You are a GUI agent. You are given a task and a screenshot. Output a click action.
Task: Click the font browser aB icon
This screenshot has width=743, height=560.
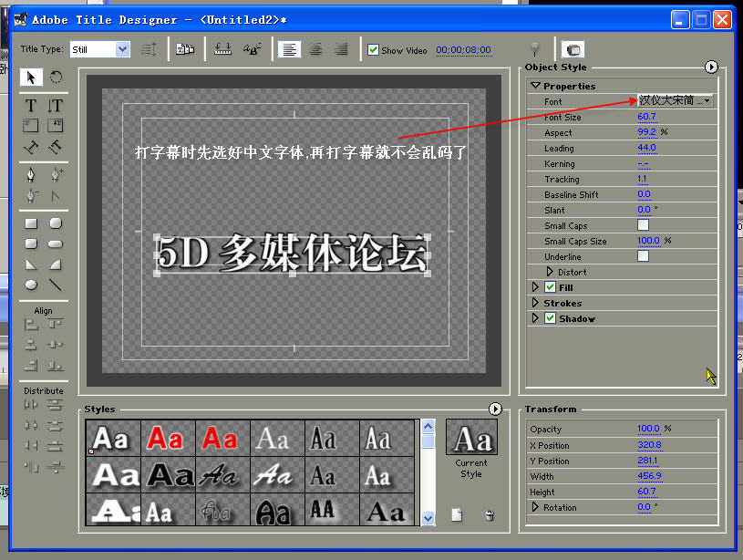(253, 49)
